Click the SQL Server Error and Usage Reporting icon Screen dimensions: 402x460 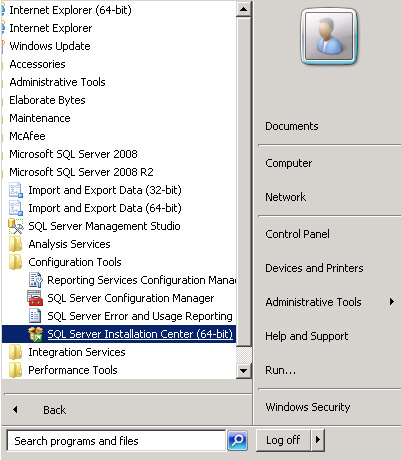point(35,316)
